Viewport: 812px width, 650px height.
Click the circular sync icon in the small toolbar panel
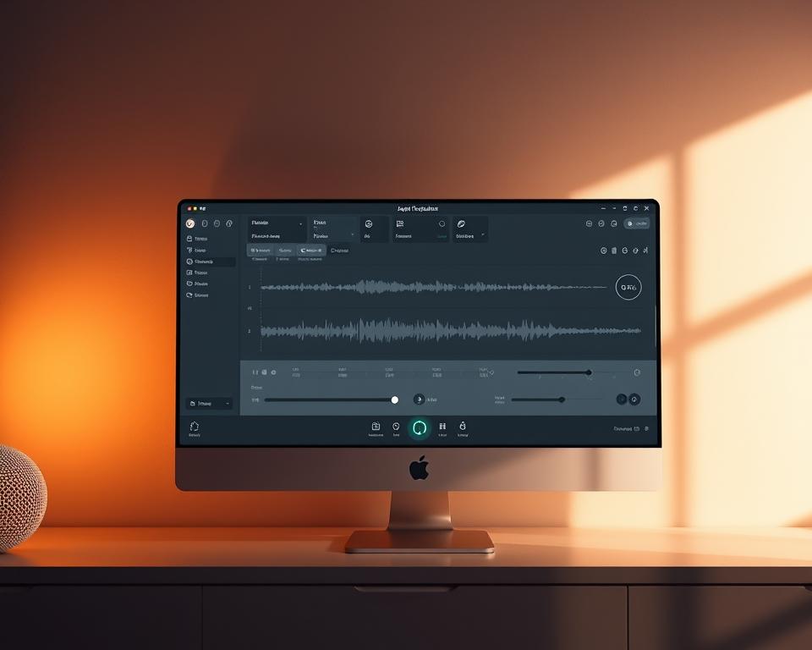(x=369, y=224)
